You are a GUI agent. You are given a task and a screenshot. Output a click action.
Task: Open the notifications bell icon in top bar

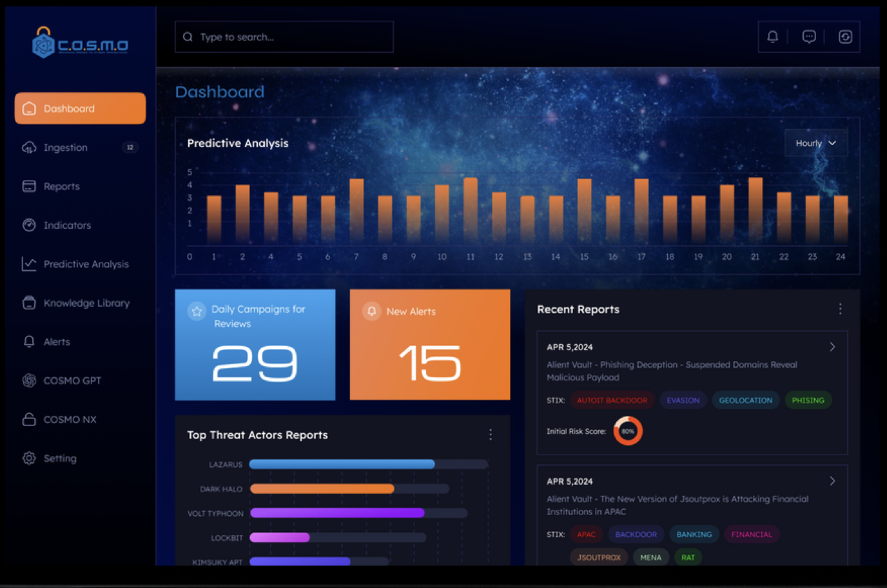[772, 36]
